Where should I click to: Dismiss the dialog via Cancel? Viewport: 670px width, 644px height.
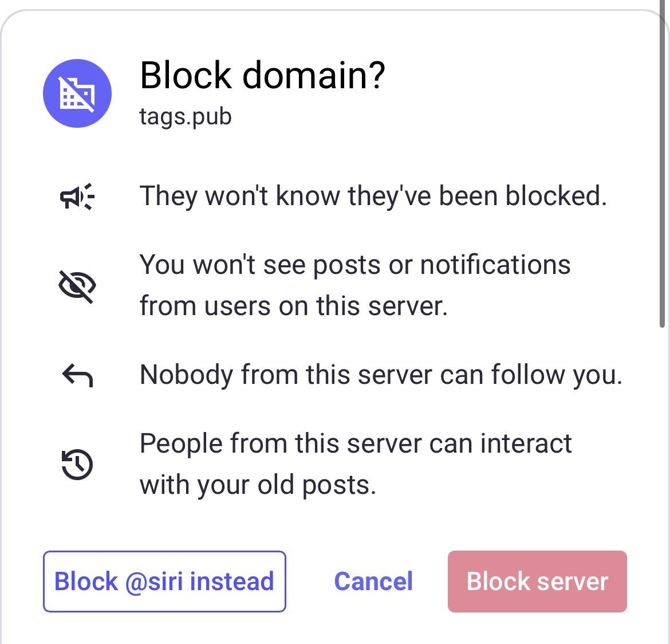coord(373,582)
